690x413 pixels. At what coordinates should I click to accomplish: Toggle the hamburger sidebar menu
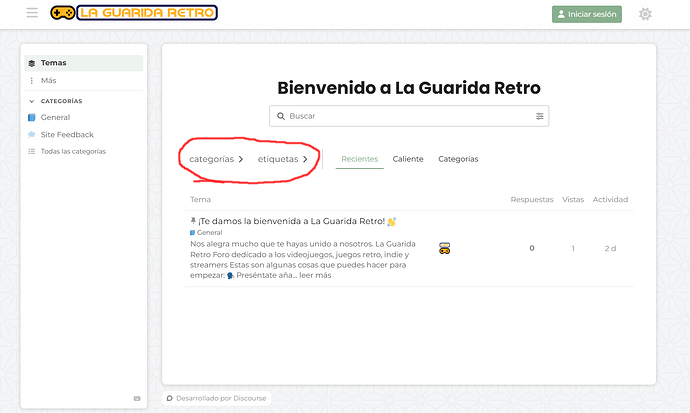tap(32, 12)
